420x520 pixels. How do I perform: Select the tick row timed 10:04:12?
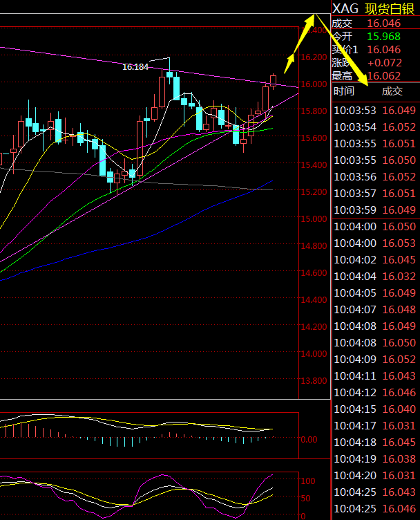pos(374,392)
